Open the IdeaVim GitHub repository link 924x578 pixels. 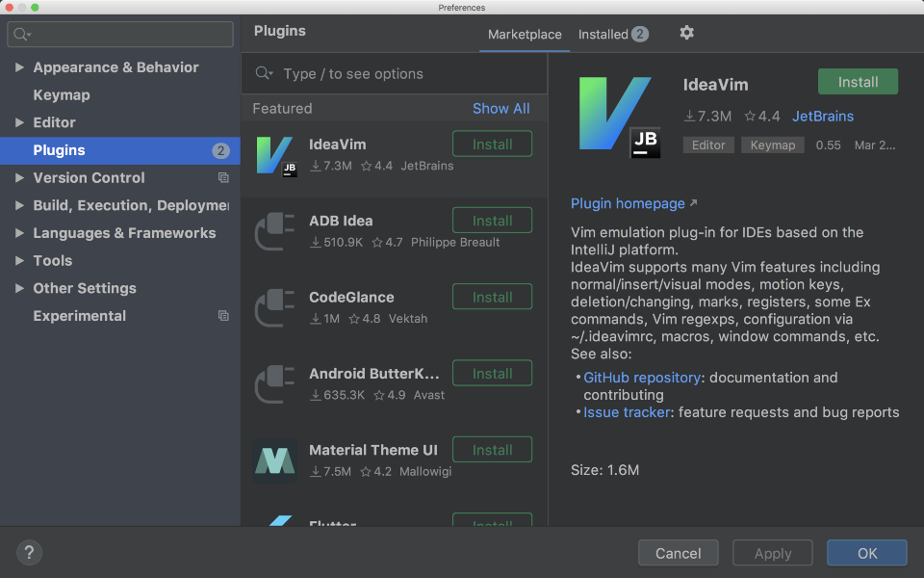[x=641, y=377]
